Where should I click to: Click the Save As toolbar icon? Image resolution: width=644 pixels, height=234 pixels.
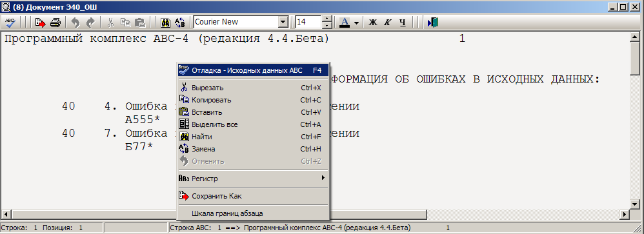pyautogui.click(x=40, y=22)
